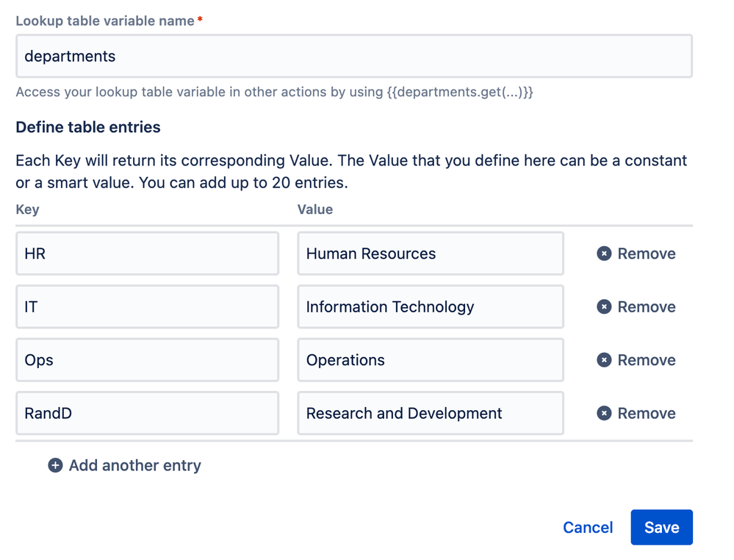Add another entry to the table
Screen dimensions: 734x560
tap(134, 465)
